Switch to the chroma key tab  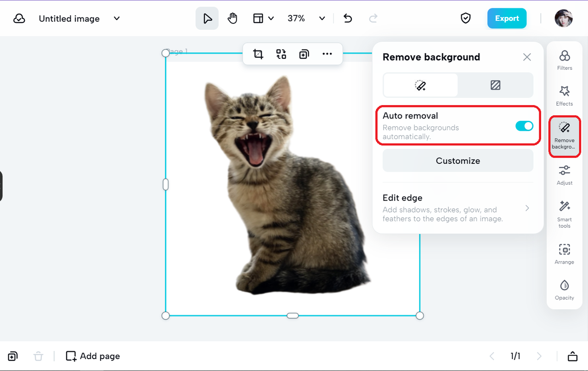pos(495,85)
